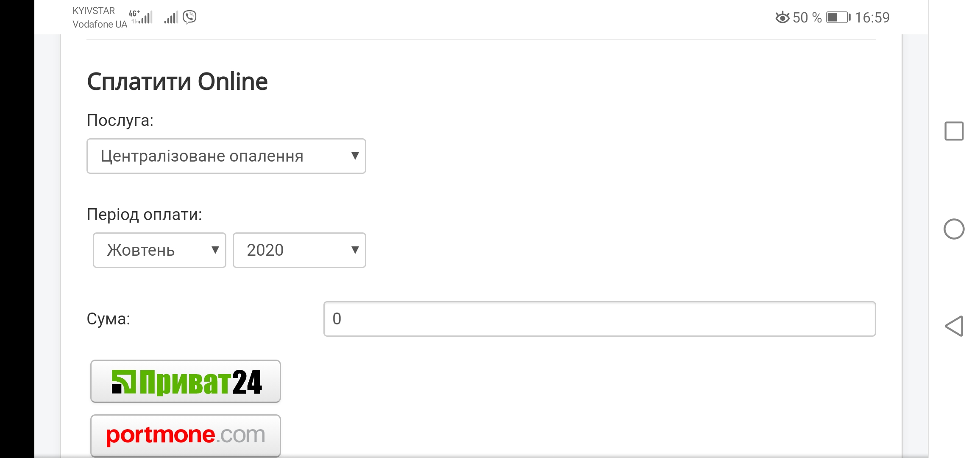Tap the Android home circle icon
This screenshot has height=458, width=980.
tap(954, 229)
